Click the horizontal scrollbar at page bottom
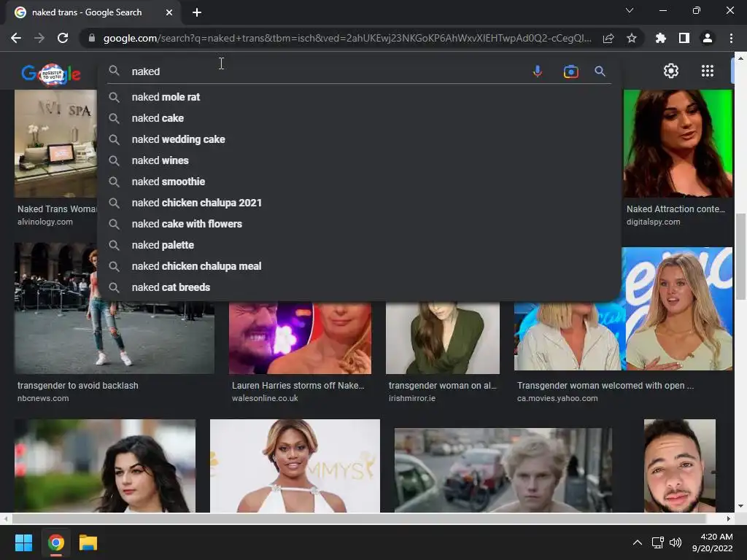Viewport: 747px width, 560px height. tap(358, 518)
